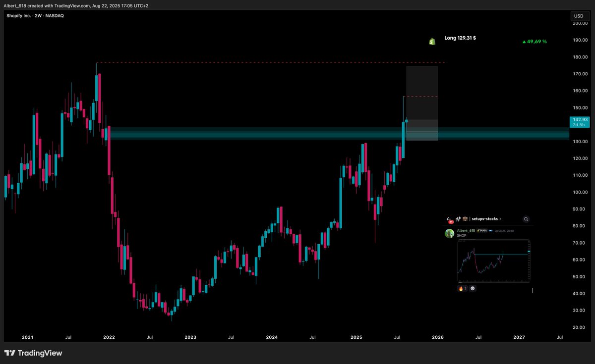Click the 180.00 price axis label
Screen dimensions: 595x364
pos(580,57)
